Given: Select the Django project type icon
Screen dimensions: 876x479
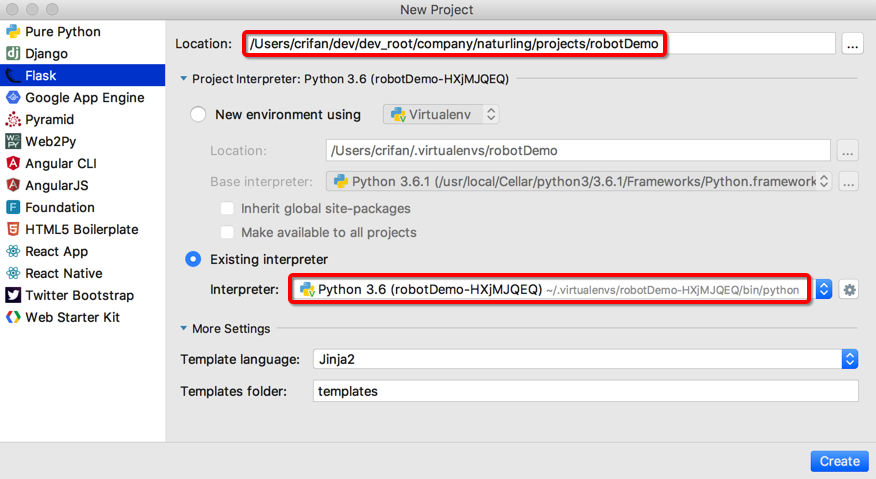Looking at the screenshot, I should pos(14,53).
